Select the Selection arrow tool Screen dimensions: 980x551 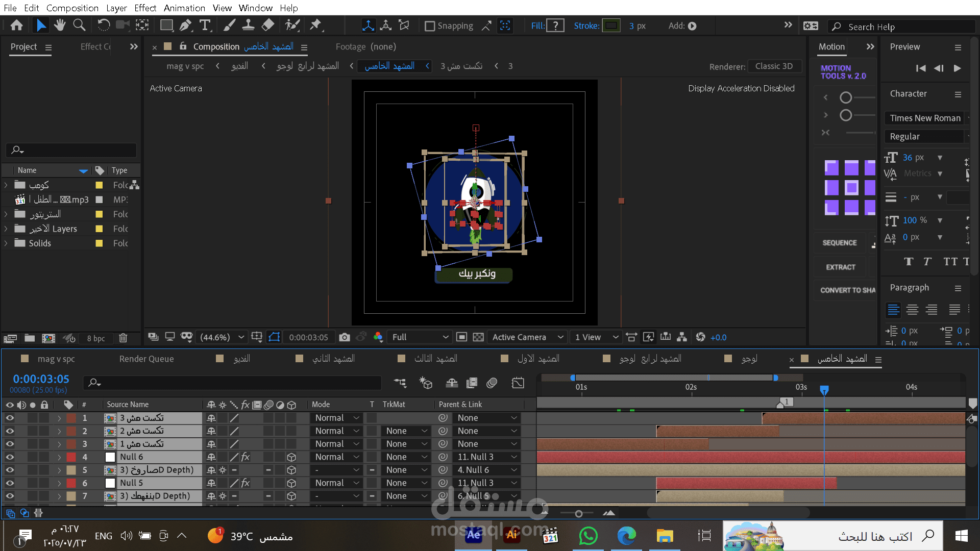41,25
